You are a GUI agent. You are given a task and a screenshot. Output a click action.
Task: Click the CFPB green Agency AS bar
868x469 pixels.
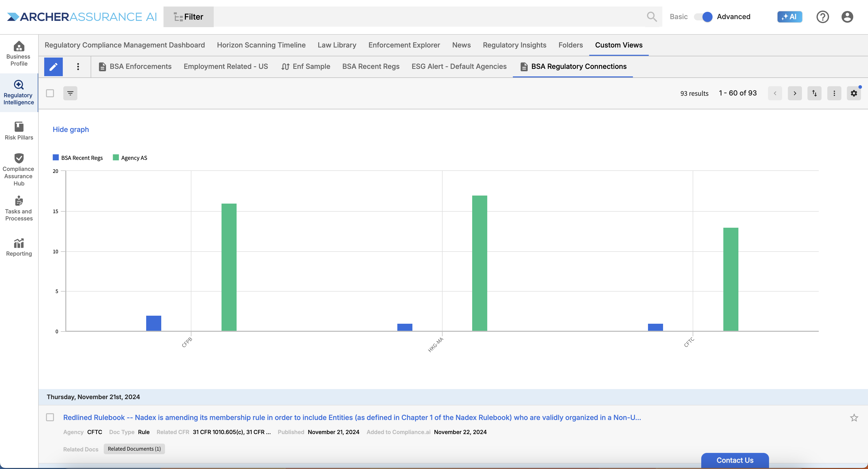(x=229, y=267)
